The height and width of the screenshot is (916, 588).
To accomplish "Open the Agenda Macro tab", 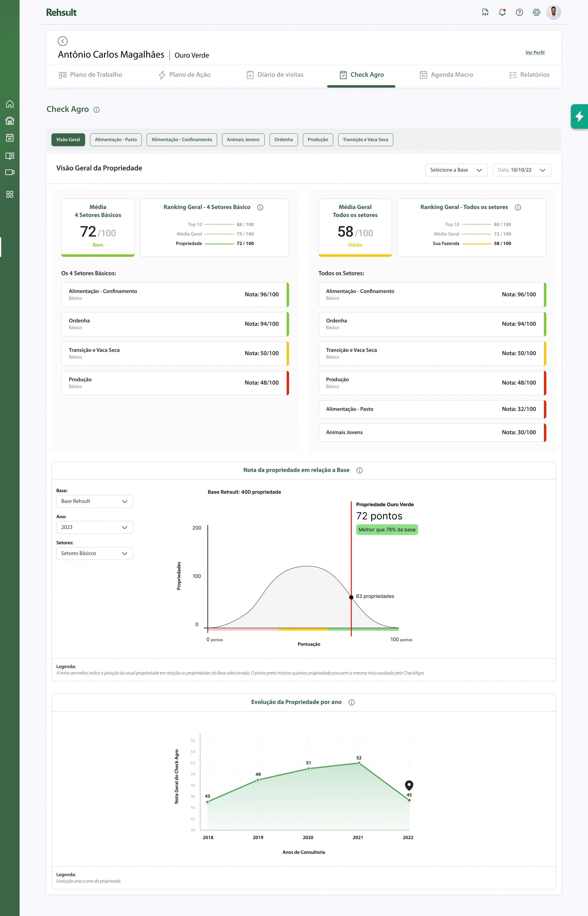I will click(x=446, y=75).
